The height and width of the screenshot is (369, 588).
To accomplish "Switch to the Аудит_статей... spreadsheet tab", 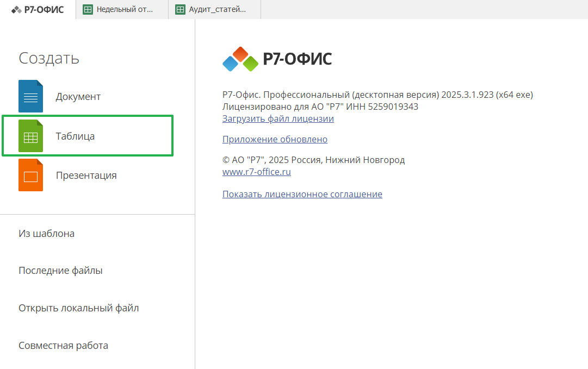I will click(x=214, y=9).
